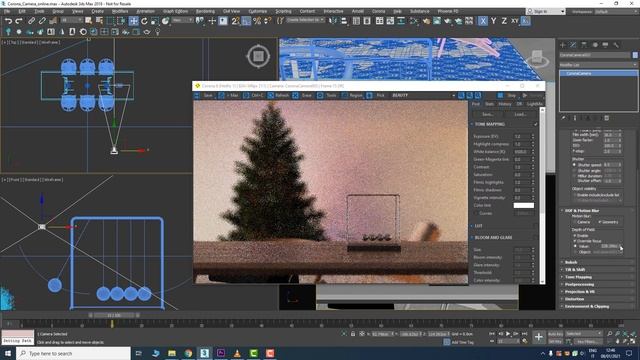Click the teapot Render Production icon
The height and width of the screenshot is (360, 640).
coord(448,20)
